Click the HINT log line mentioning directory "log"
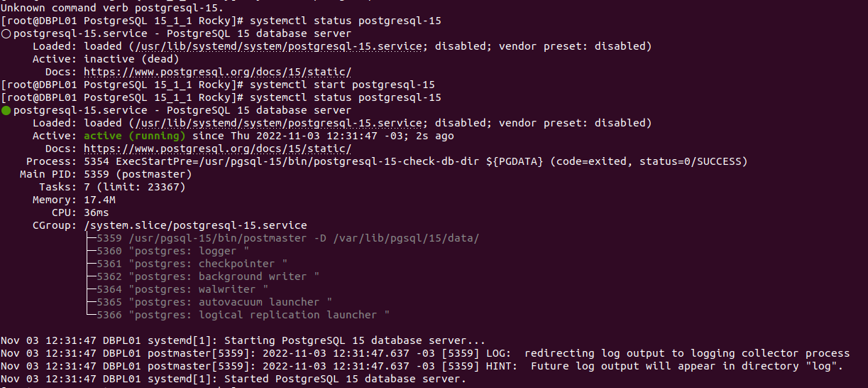The width and height of the screenshot is (868, 388). [422, 366]
